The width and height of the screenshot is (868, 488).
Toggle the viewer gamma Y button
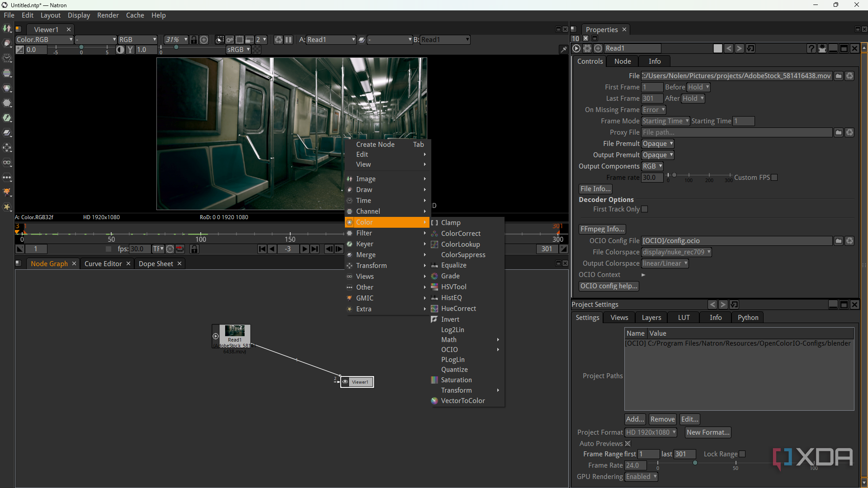[x=130, y=50]
